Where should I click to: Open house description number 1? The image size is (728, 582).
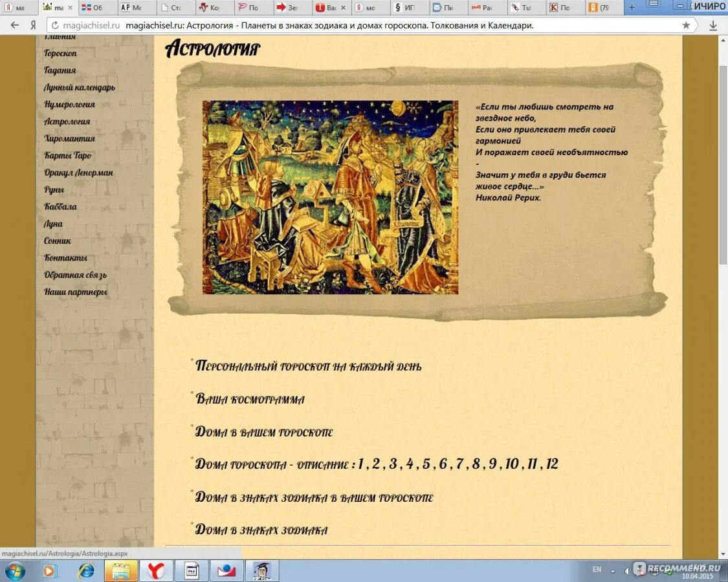[360, 464]
